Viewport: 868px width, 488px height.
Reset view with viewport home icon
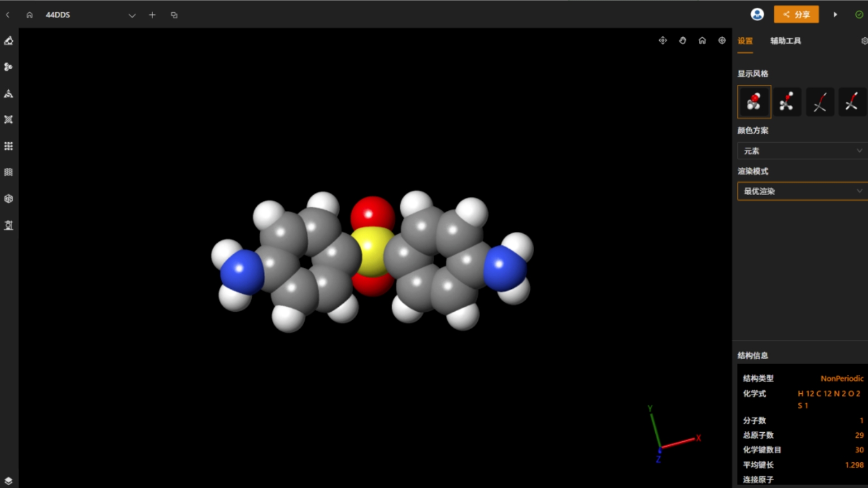click(x=702, y=41)
